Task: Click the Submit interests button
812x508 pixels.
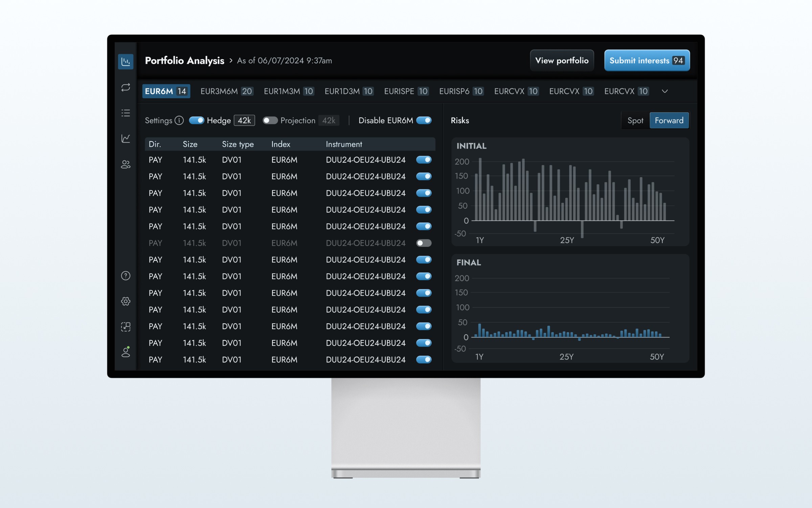Action: coord(647,60)
